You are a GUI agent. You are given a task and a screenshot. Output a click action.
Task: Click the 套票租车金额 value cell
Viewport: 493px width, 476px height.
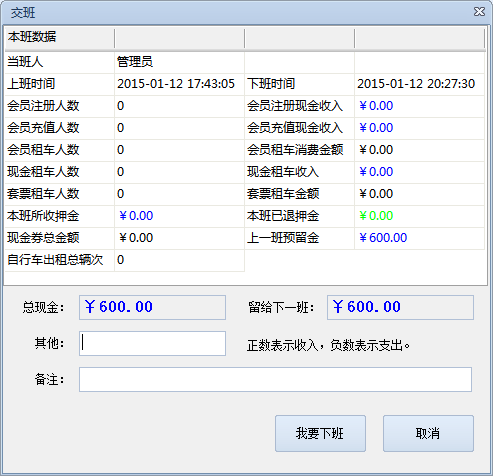coord(419,194)
